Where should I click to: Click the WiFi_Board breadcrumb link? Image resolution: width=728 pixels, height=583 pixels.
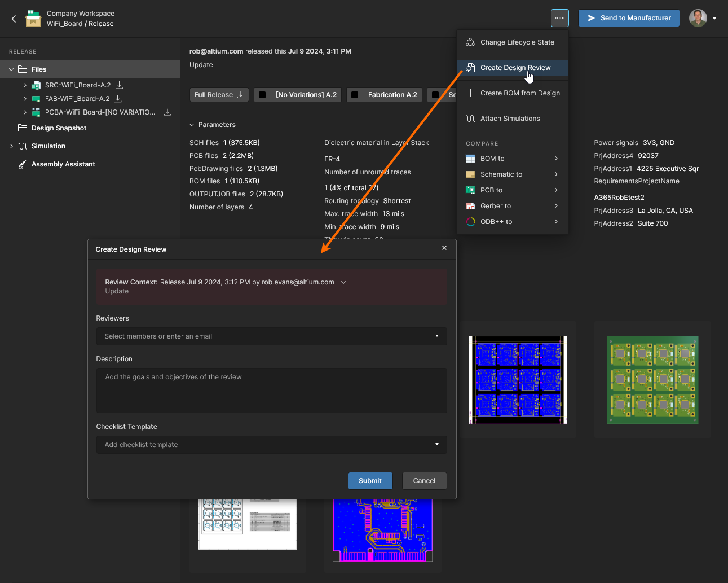[x=64, y=24]
